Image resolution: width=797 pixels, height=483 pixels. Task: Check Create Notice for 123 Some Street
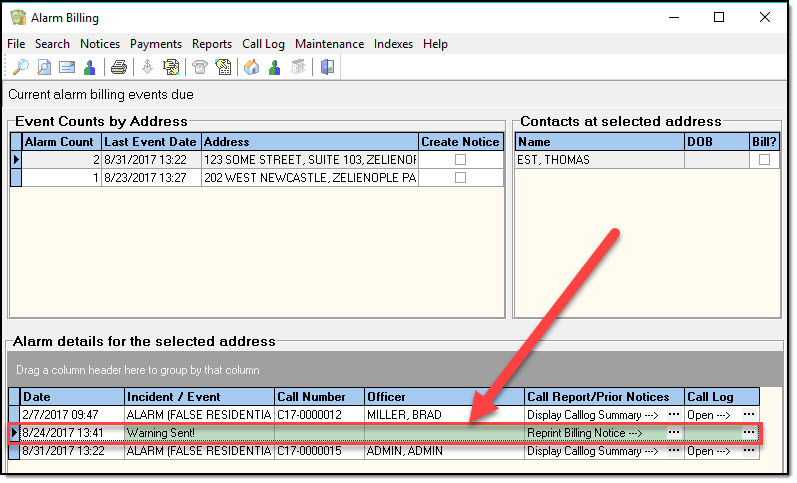[460, 160]
